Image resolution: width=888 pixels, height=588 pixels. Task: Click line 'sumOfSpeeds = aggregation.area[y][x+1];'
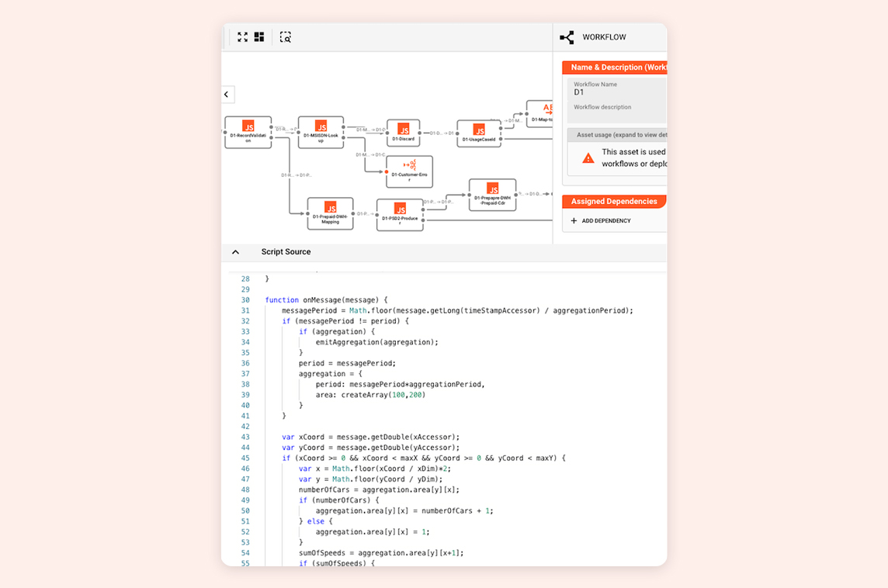pyautogui.click(x=381, y=553)
